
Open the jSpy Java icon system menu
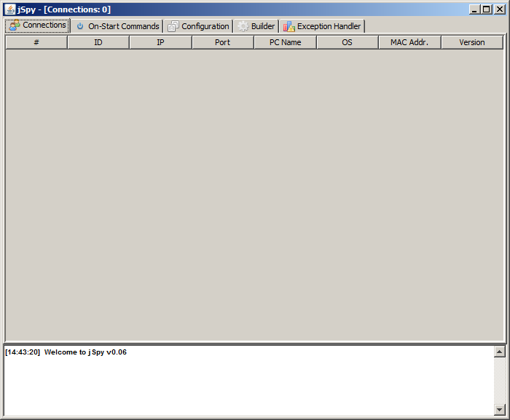9,9
